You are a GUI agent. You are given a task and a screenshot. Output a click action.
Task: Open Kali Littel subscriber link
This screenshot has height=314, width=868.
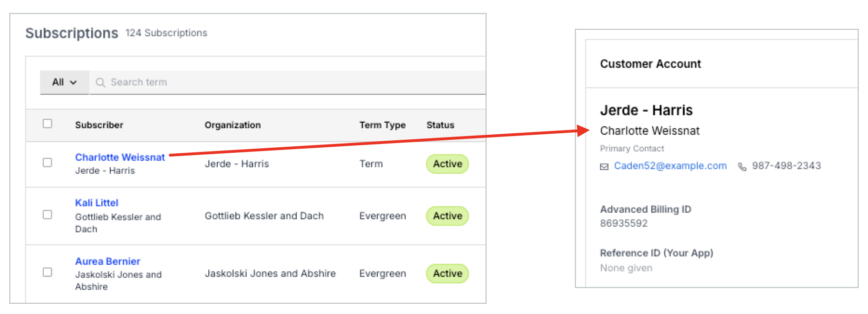pyautogui.click(x=97, y=203)
